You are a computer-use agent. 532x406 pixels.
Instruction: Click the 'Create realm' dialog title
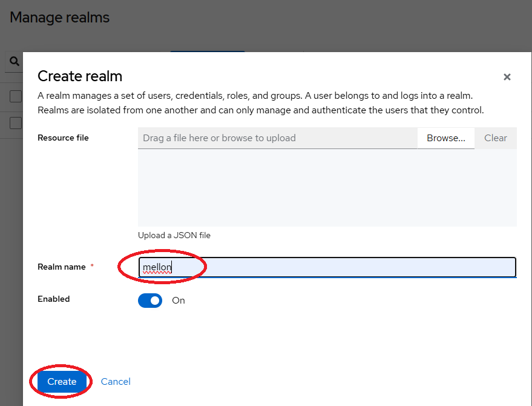[x=80, y=76]
